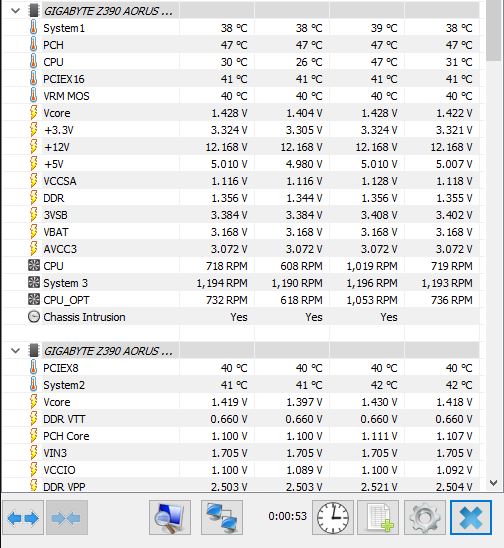Open the networked computers remote monitoring button

[222, 518]
